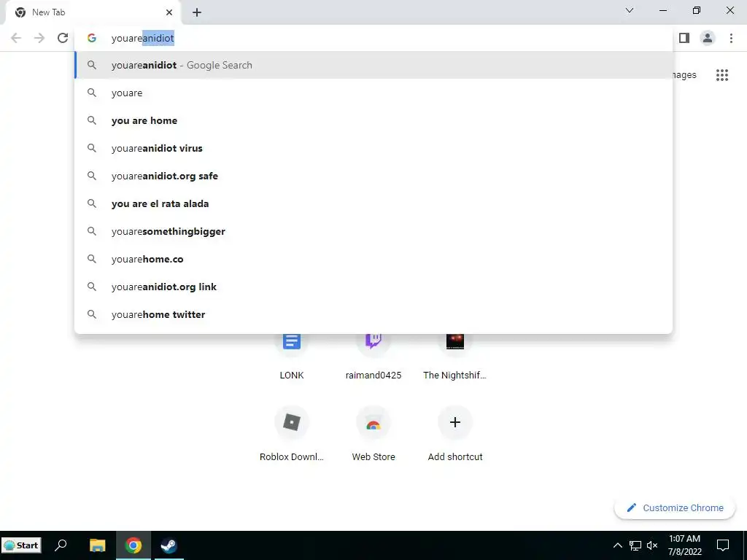Open the Web Store shortcut
Image resolution: width=747 pixels, height=560 pixels.
point(373,435)
